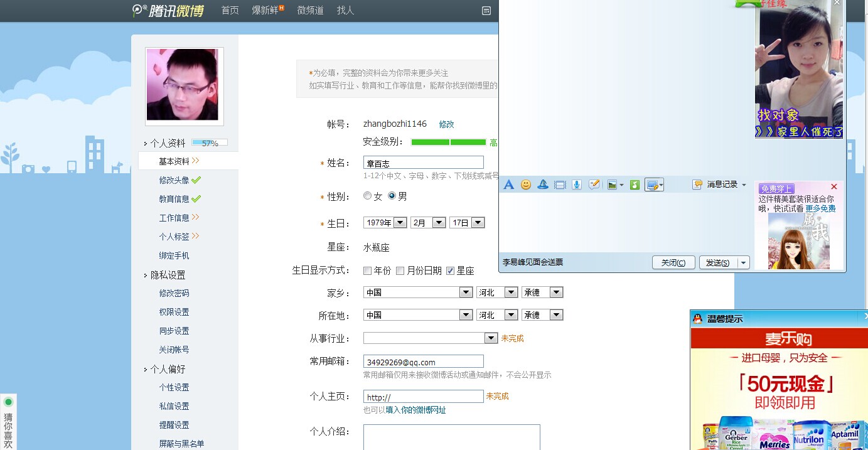Click the orange chevrons next to 基本资料
This screenshot has width=868, height=450.
pyautogui.click(x=196, y=161)
